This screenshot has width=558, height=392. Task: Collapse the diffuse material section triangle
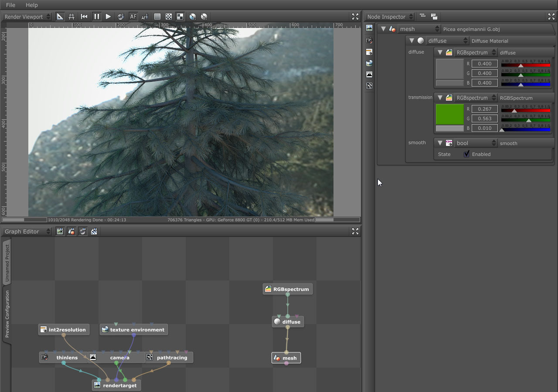pyautogui.click(x=412, y=41)
